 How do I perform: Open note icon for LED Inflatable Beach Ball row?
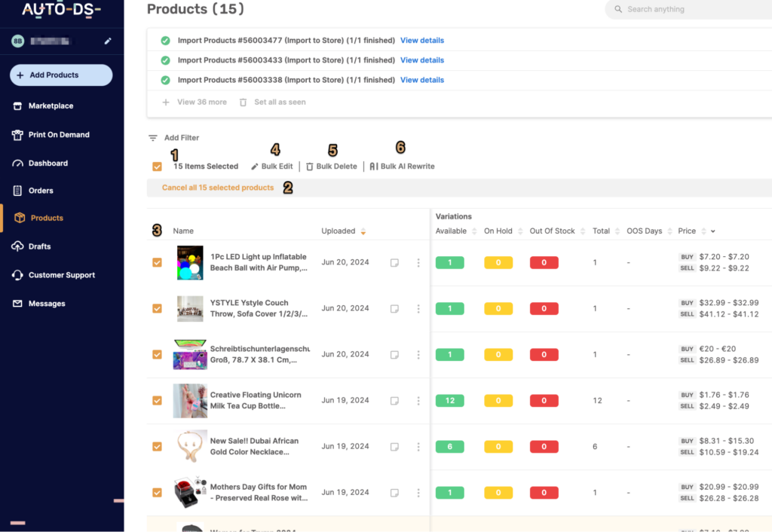tap(394, 263)
